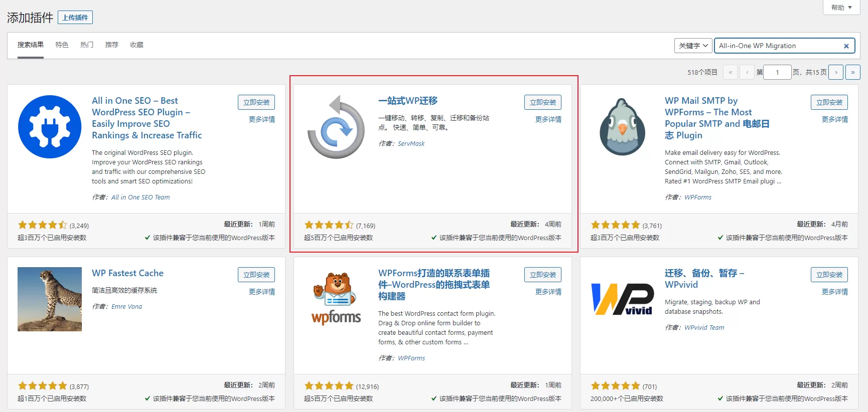Open author link WPForms under WP Mail SMTP

point(698,197)
